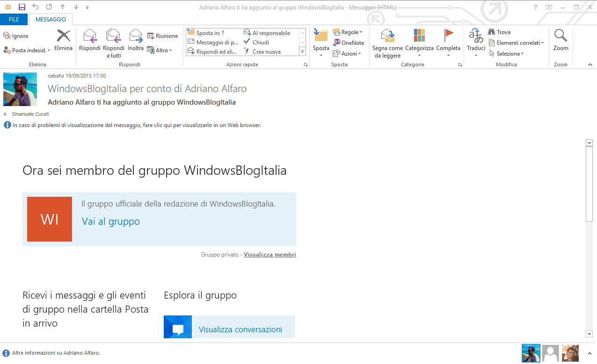
Task: Select the MESSAGGIO tab
Action: click(51, 19)
